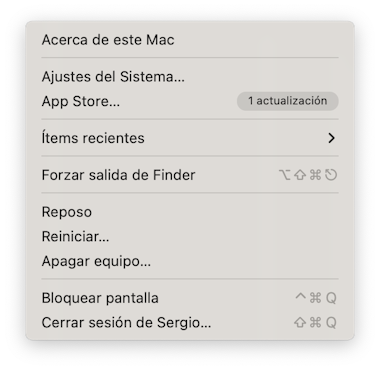Click the chevron arrow beside Ítems recientes
This screenshot has width=380, height=370.
[x=331, y=138]
